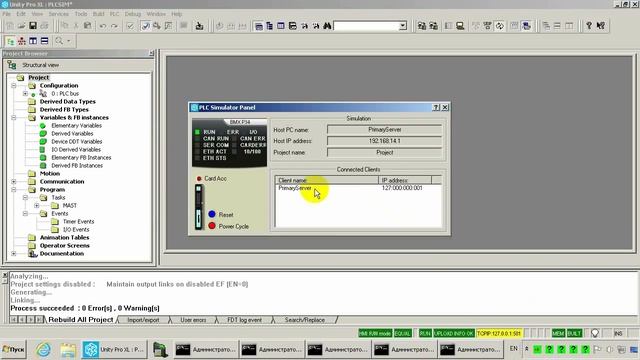
Task: Click the blue Reset button in simulator
Action: click(212, 214)
